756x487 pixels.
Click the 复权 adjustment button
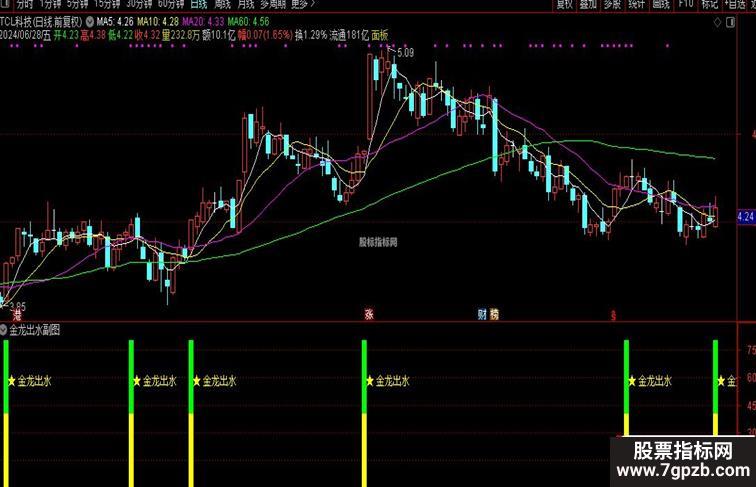[x=565, y=4]
